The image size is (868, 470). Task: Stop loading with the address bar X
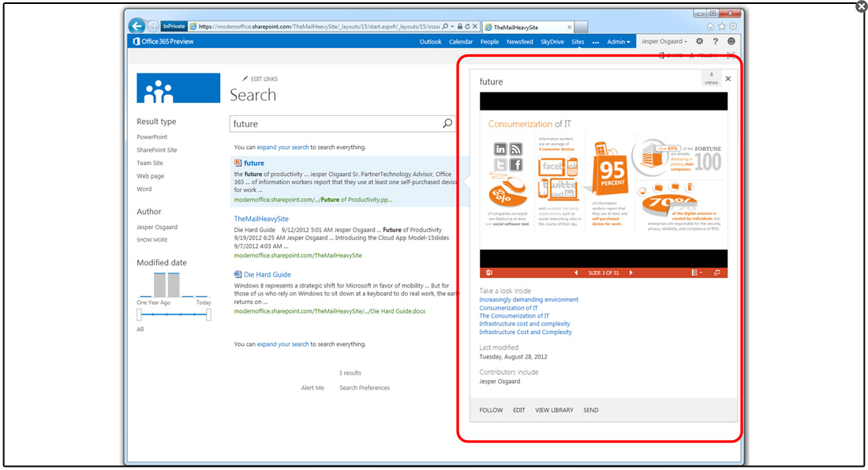point(474,26)
